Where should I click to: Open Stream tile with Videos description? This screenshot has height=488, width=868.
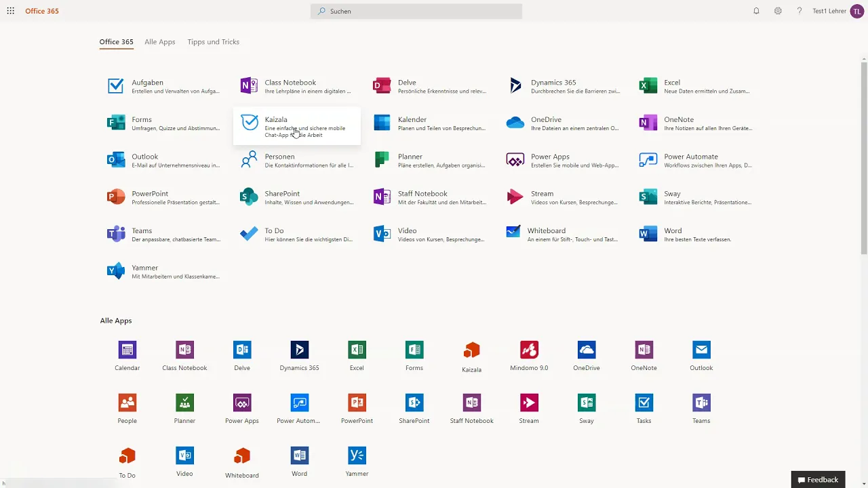click(563, 197)
